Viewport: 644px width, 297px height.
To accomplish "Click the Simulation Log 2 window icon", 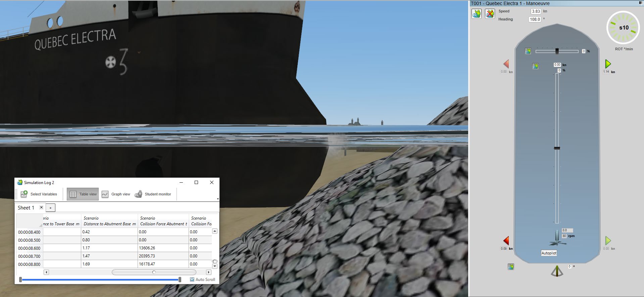I will coord(20,182).
